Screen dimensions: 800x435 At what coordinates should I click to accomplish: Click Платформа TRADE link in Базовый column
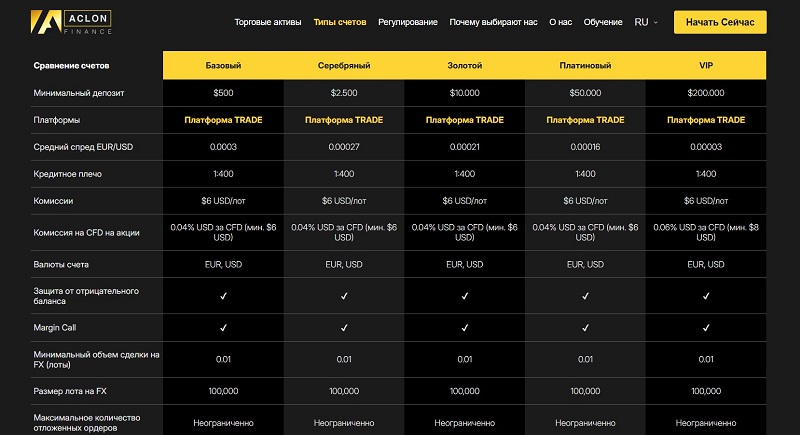[223, 120]
